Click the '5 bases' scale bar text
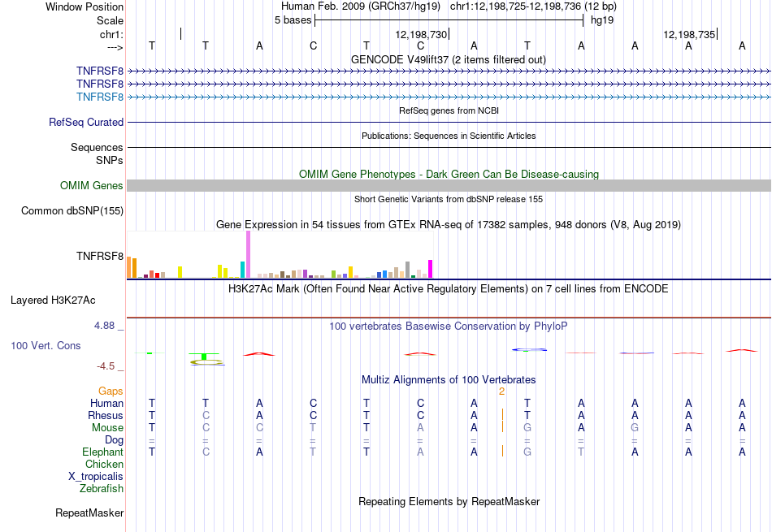 [293, 20]
